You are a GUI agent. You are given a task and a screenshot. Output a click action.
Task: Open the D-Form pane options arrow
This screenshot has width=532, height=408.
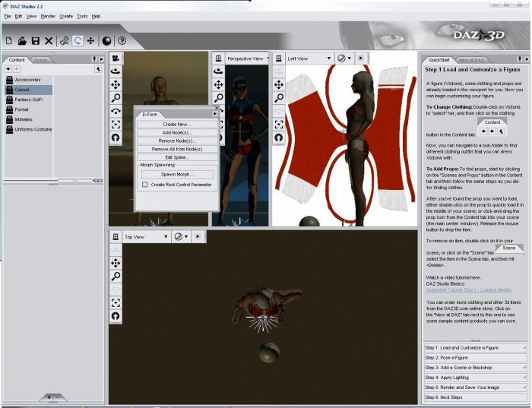[x=215, y=114]
